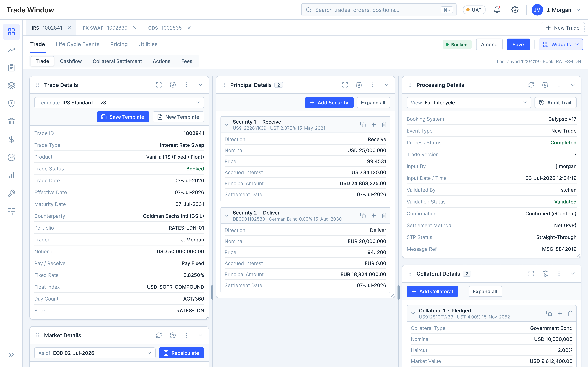Refresh the Processing Details panel
The height and width of the screenshot is (367, 588).
[x=531, y=85]
